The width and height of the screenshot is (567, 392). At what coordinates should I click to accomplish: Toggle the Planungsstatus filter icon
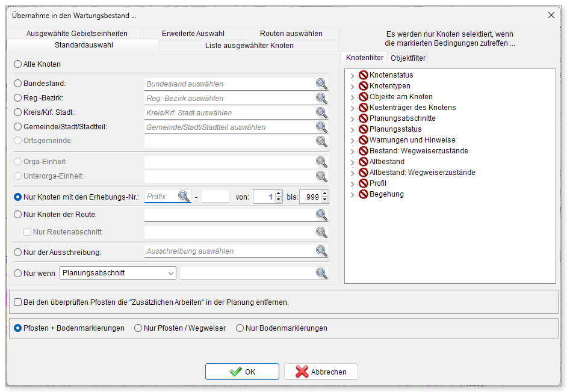point(363,129)
